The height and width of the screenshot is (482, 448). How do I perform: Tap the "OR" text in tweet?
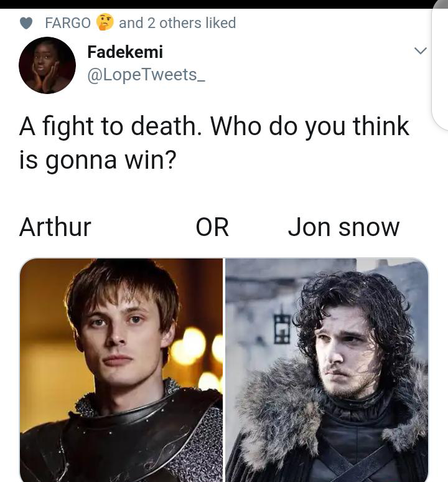pos(212,227)
